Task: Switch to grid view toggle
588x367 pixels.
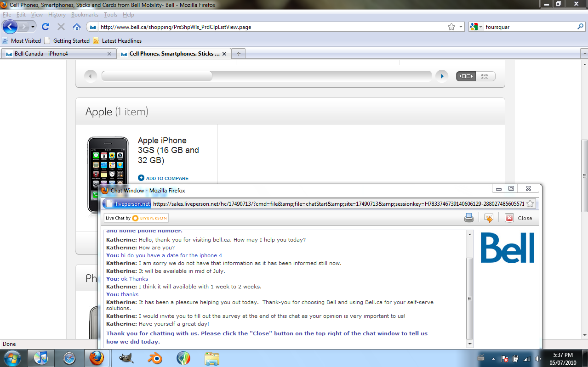Action: point(485,76)
